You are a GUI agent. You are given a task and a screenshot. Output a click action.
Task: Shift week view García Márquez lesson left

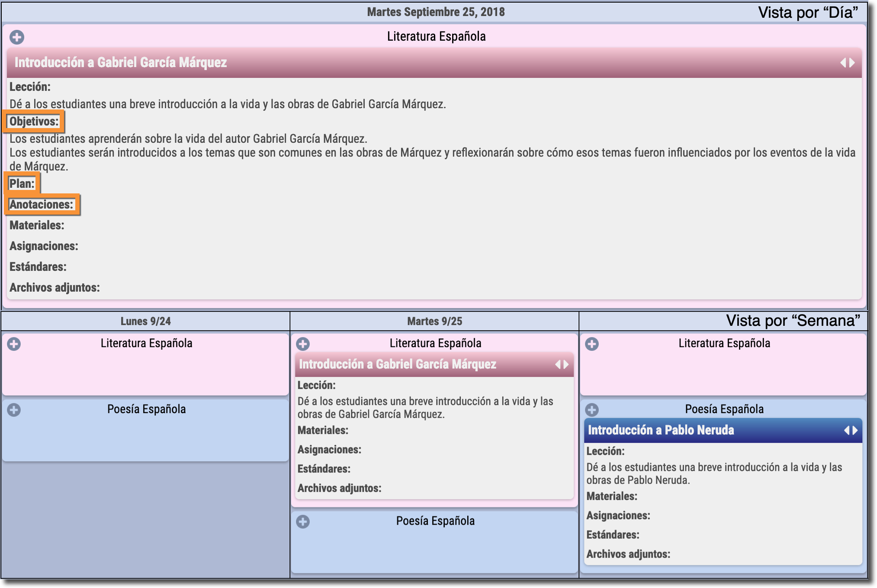pos(558,365)
